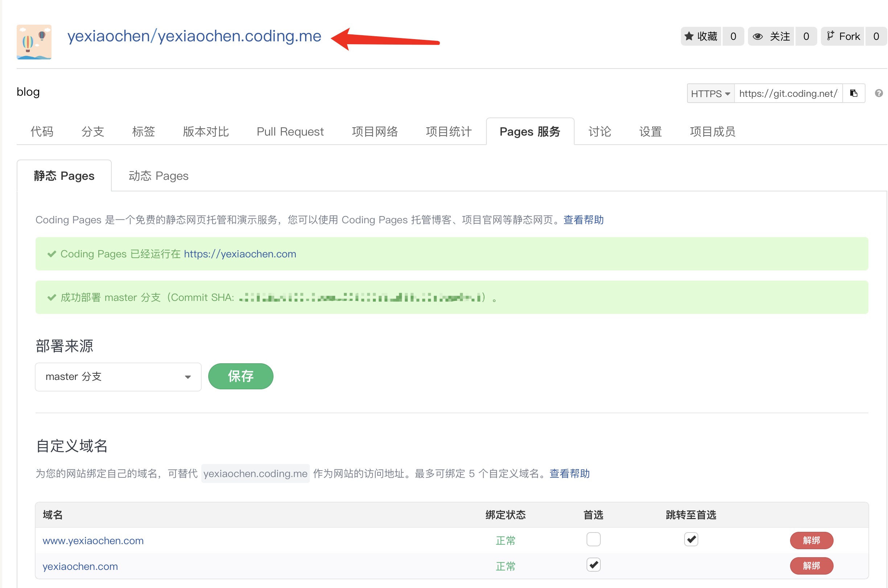Click the 域名 column header
The width and height of the screenshot is (888, 588).
pyautogui.click(x=53, y=515)
